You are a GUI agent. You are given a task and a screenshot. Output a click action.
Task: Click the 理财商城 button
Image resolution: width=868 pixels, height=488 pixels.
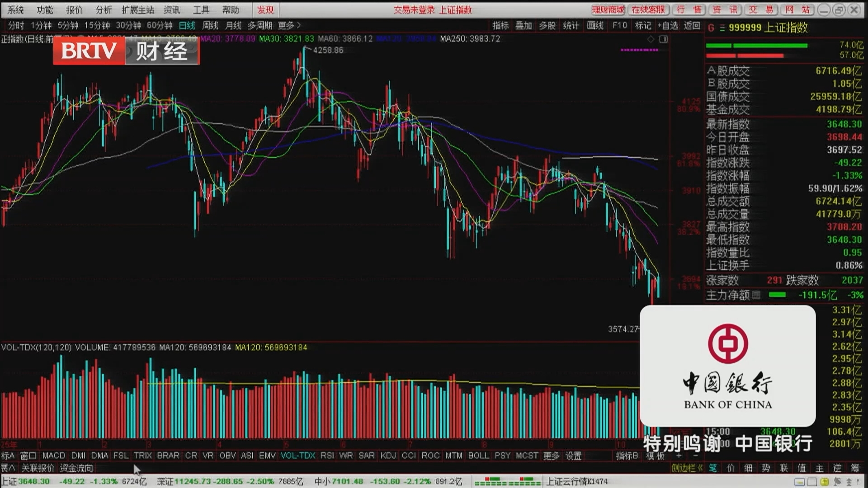(608, 10)
